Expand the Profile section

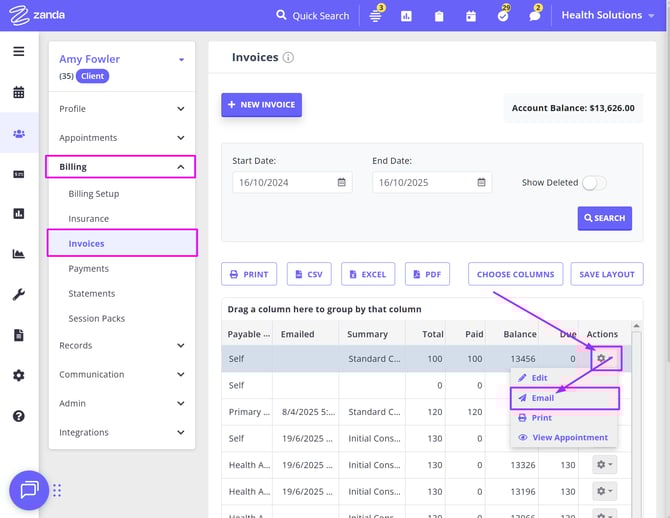(x=121, y=109)
